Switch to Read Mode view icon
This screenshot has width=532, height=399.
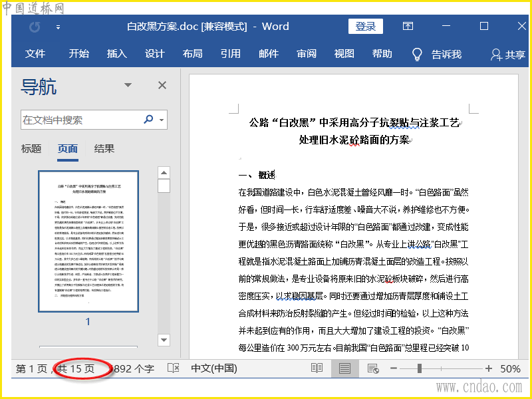[317, 368]
